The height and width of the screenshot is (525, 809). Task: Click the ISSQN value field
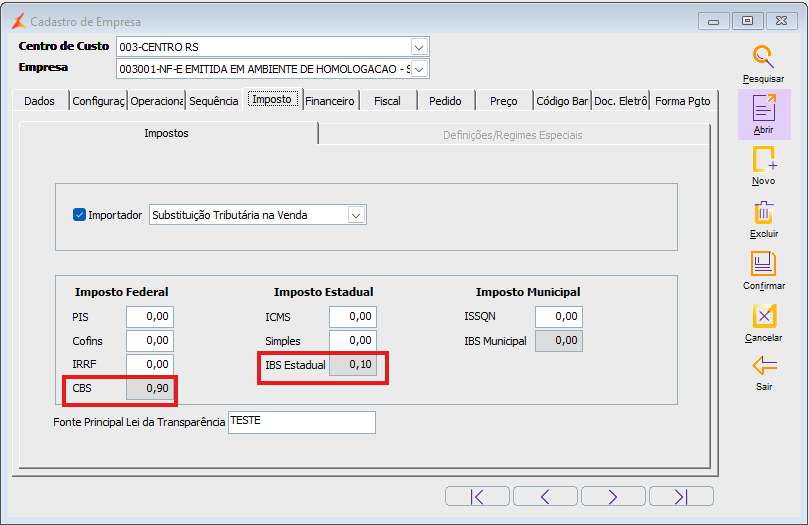[x=559, y=317]
